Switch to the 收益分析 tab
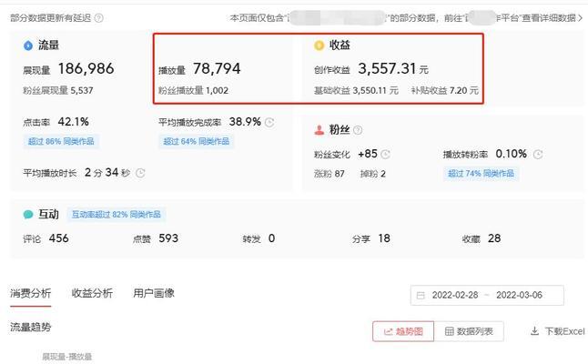This screenshot has width=588, height=364. click(x=92, y=293)
